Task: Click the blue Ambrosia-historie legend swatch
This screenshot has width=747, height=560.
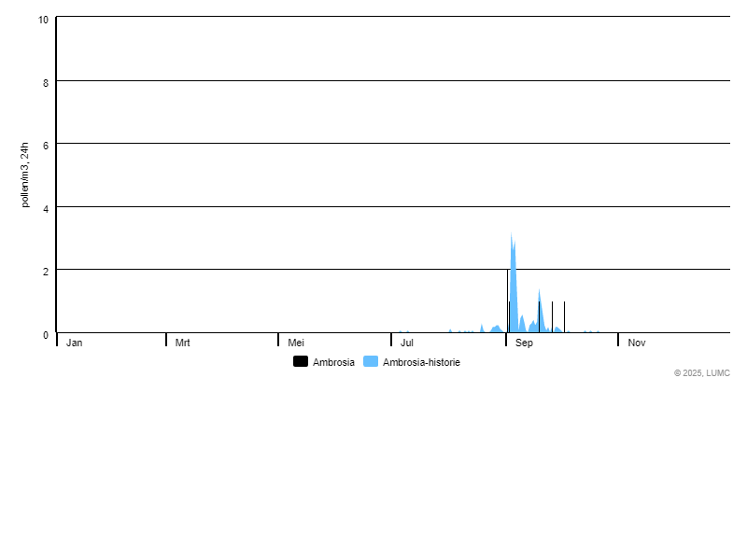Action: 371,362
